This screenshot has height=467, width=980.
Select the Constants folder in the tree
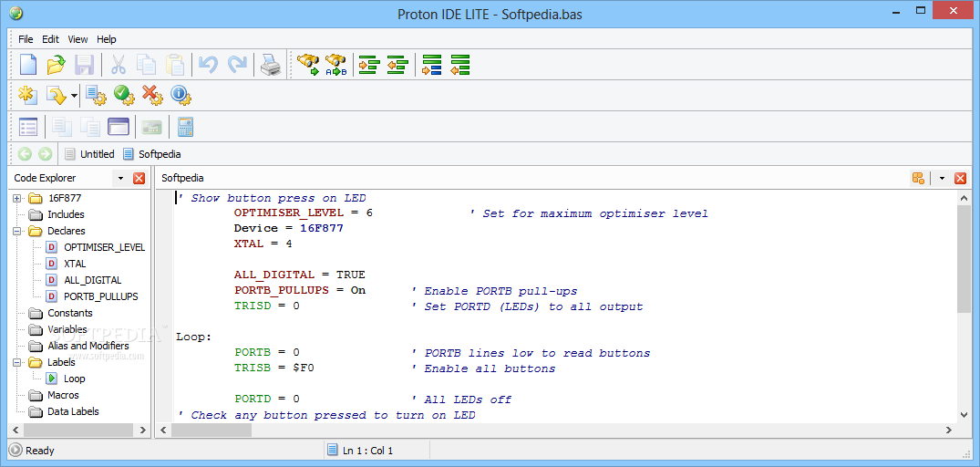tap(69, 313)
